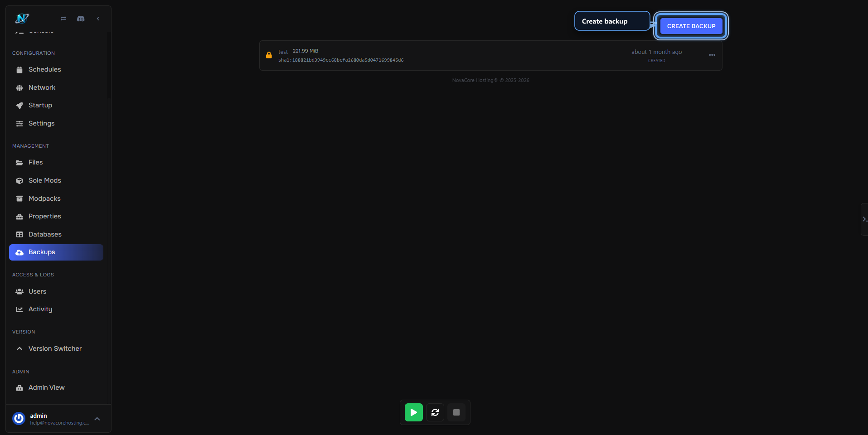Open Databases in the sidebar

(x=56, y=234)
